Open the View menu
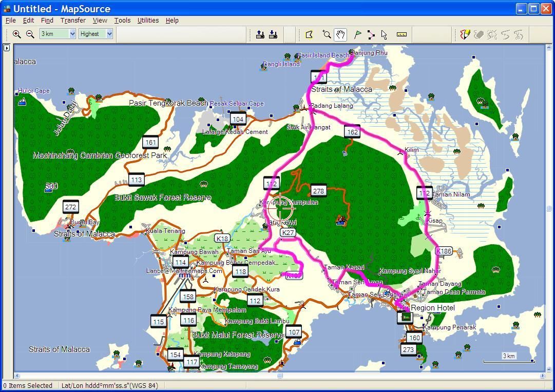 pyautogui.click(x=100, y=20)
